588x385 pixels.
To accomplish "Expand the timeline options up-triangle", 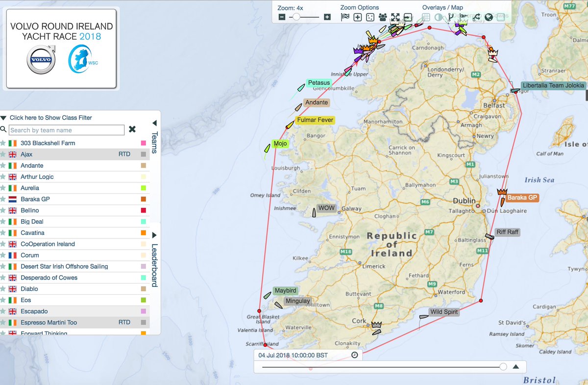I will pos(515,366).
